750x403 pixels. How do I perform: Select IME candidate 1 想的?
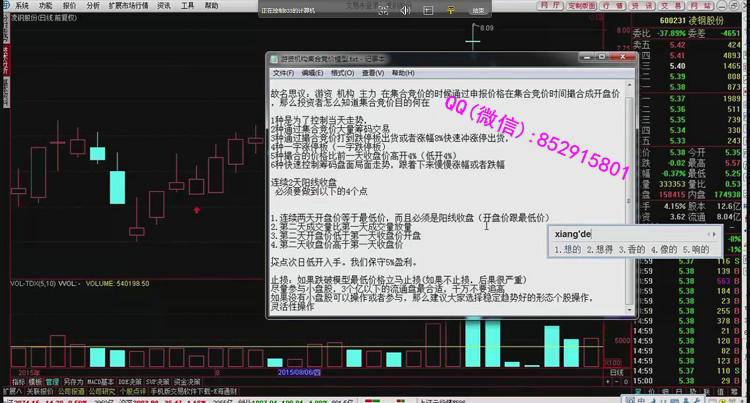[x=568, y=250]
